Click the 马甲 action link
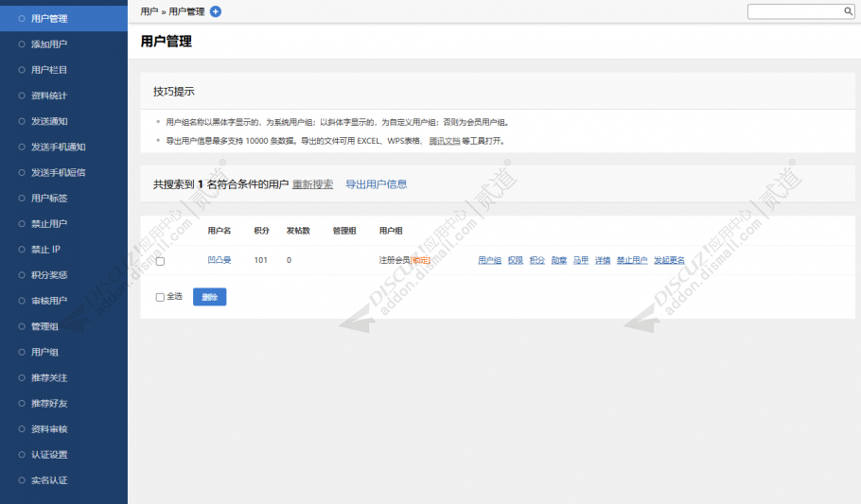 tap(581, 260)
